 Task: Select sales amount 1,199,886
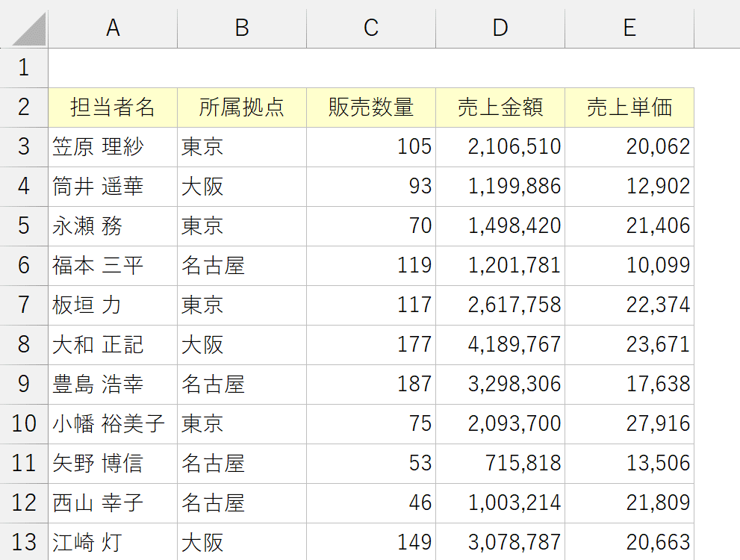coord(500,187)
